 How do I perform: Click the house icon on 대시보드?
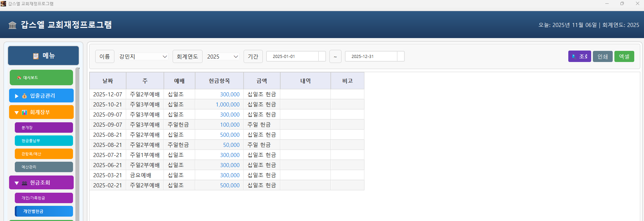(19, 78)
